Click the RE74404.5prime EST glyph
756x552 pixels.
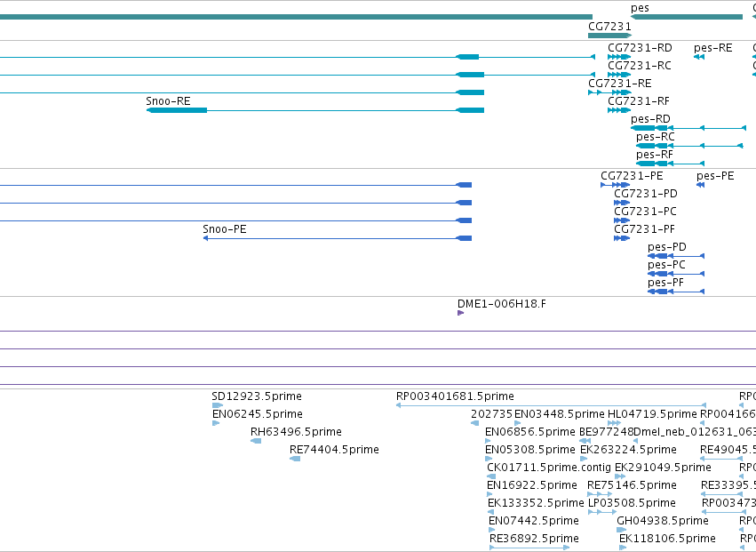(295, 459)
